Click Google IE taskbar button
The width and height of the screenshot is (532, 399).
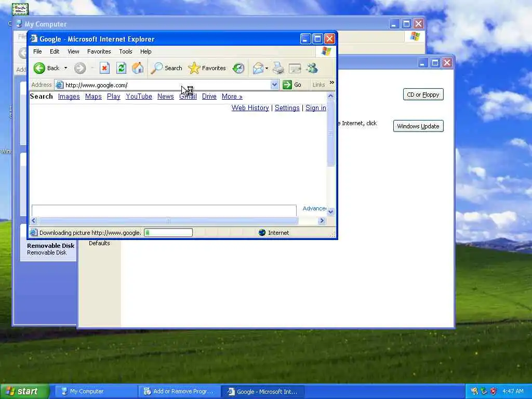[262, 391]
